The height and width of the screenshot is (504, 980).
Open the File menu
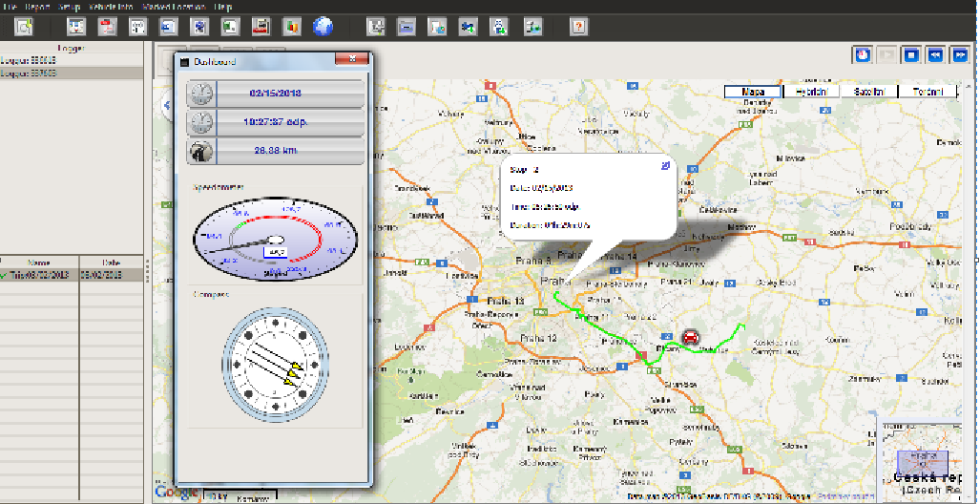tap(9, 7)
